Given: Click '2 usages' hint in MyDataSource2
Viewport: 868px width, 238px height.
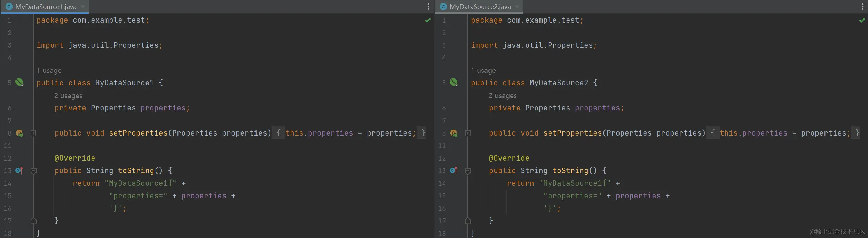Looking at the screenshot, I should (x=503, y=95).
